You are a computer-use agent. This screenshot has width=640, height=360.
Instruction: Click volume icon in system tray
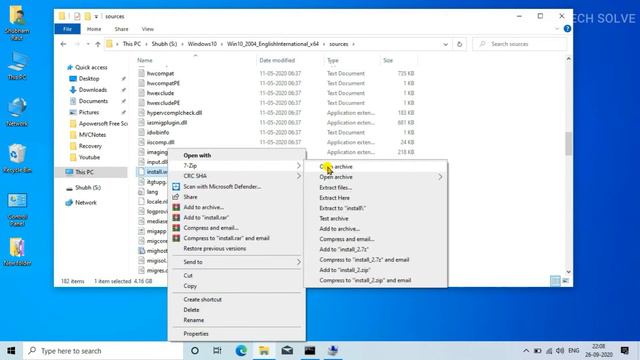point(560,351)
